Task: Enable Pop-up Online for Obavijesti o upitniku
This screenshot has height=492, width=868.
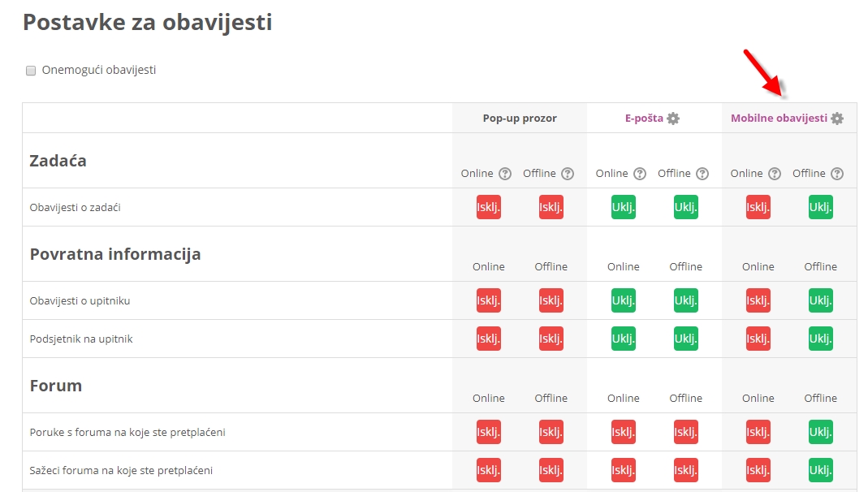Action: point(489,300)
